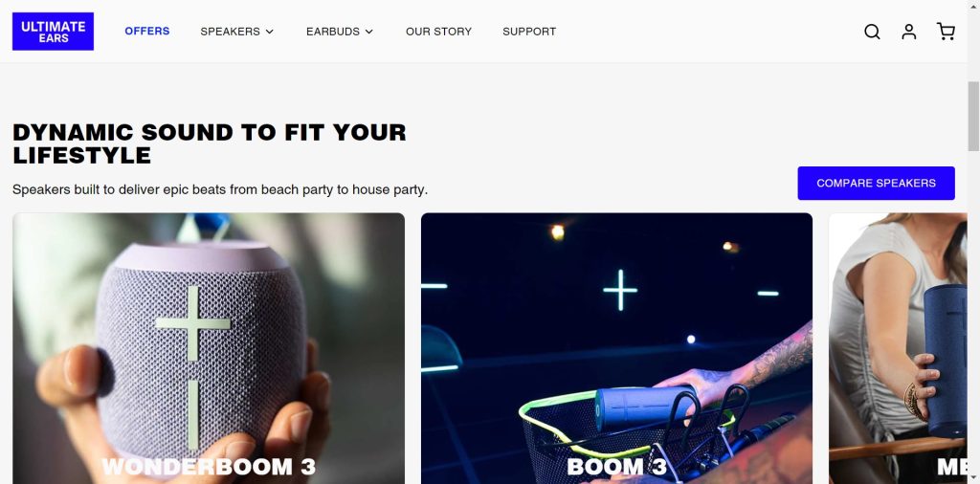Click the Wonderboom 3 title text
980x484 pixels.
click(209, 467)
